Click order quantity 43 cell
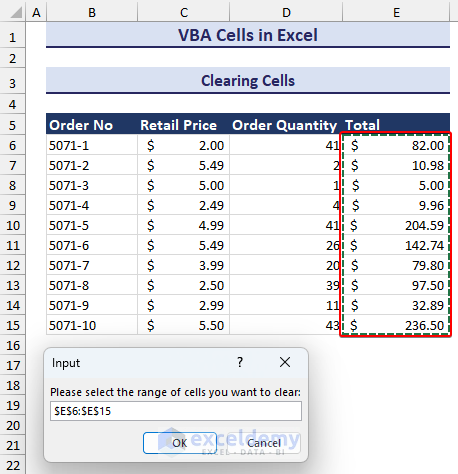Screen dimensions: 458x474 pos(286,325)
